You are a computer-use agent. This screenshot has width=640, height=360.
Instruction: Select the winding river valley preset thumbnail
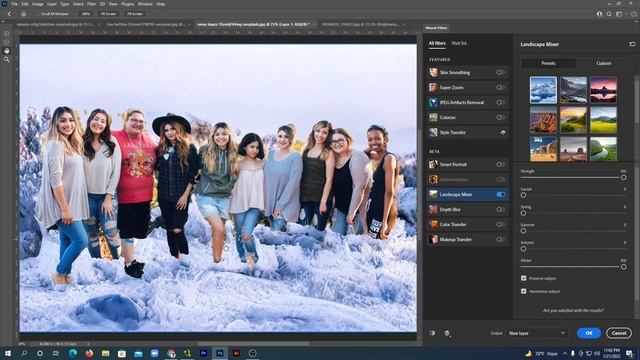coord(603,149)
